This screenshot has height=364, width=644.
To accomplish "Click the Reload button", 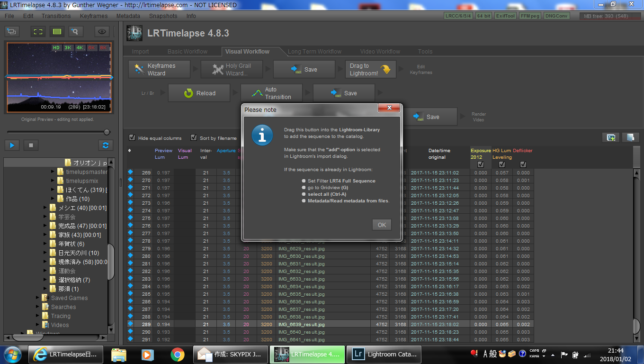I will [x=199, y=93].
